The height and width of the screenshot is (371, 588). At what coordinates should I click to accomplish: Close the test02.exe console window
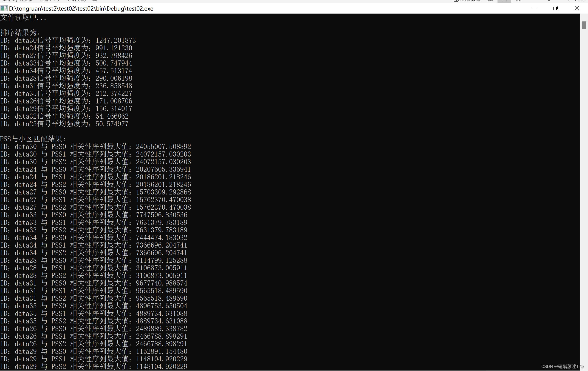pyautogui.click(x=577, y=8)
